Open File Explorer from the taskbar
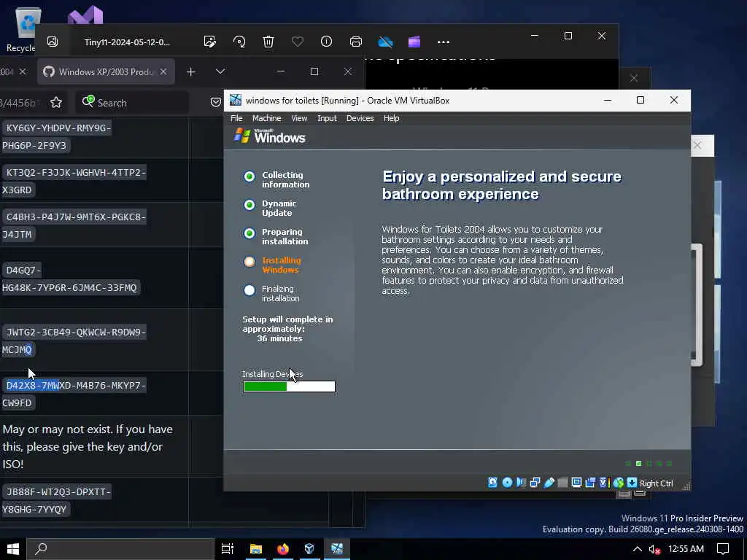This screenshot has width=747, height=560. (256, 549)
